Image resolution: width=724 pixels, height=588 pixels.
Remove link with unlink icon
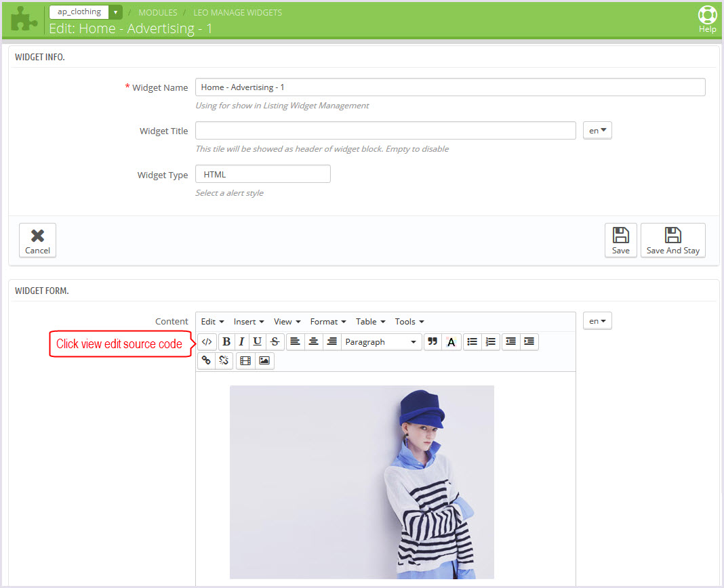(x=224, y=360)
